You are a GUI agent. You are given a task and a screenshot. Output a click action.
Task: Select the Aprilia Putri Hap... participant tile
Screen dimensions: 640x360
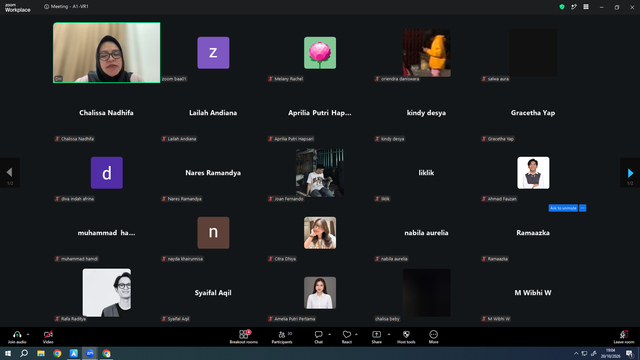tap(320, 113)
